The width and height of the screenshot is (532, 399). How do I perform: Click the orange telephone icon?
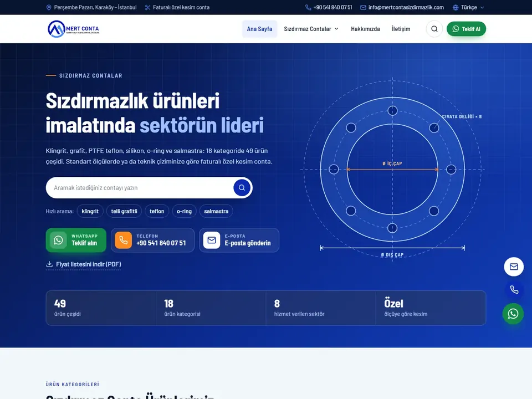124,240
